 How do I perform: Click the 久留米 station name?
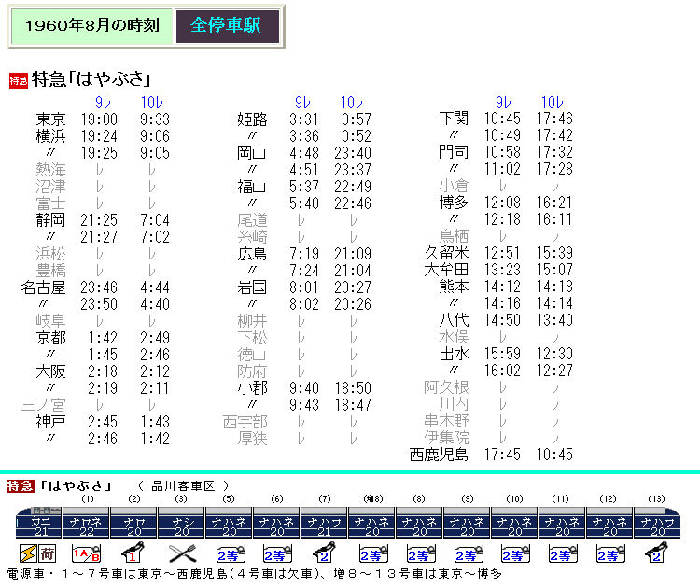click(x=446, y=253)
